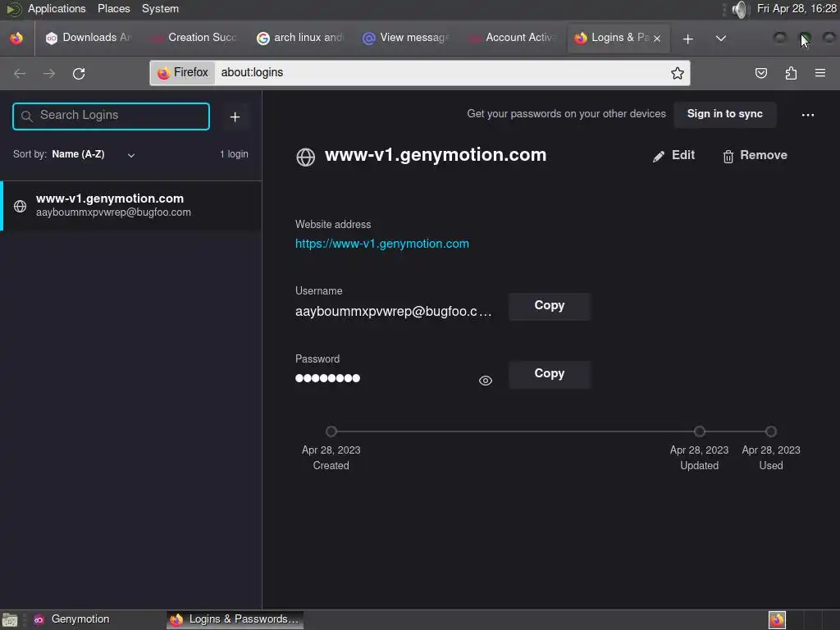Reveal the saved password with the eye icon
840x630 pixels.
486,381
